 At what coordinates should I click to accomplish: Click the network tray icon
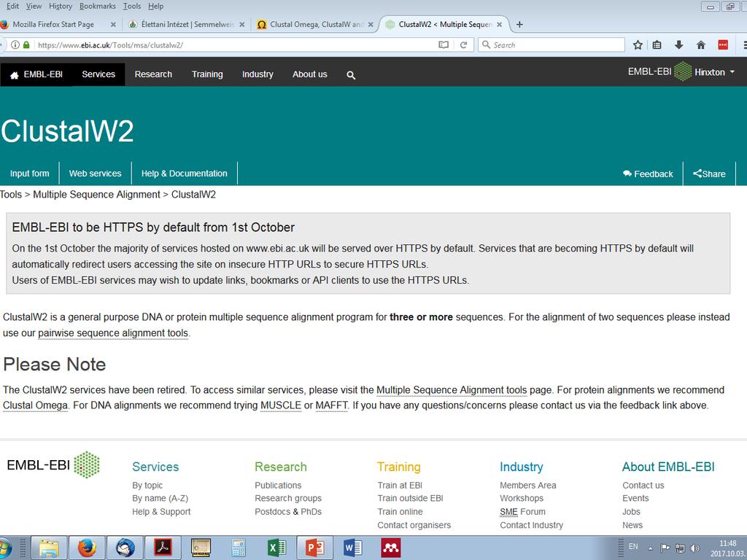pyautogui.click(x=681, y=548)
